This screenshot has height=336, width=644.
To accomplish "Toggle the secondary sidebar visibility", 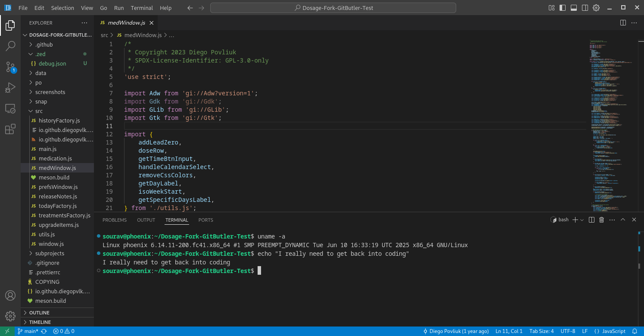I will [585, 7].
